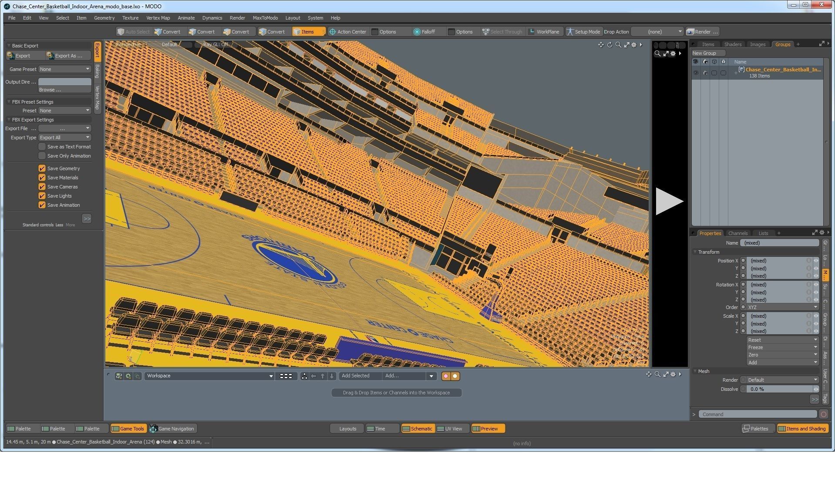Click the viewport move/pan icon
This screenshot has width=835, height=504.
click(601, 45)
